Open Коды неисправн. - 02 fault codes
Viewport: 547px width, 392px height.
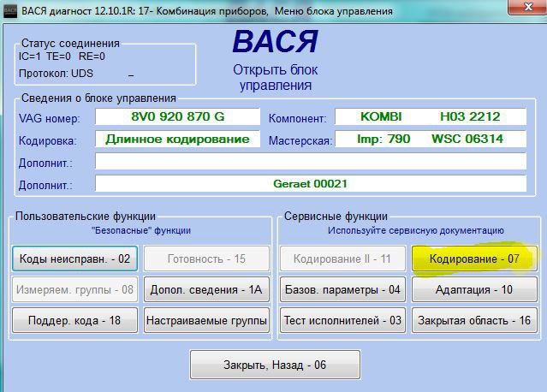coord(74,258)
